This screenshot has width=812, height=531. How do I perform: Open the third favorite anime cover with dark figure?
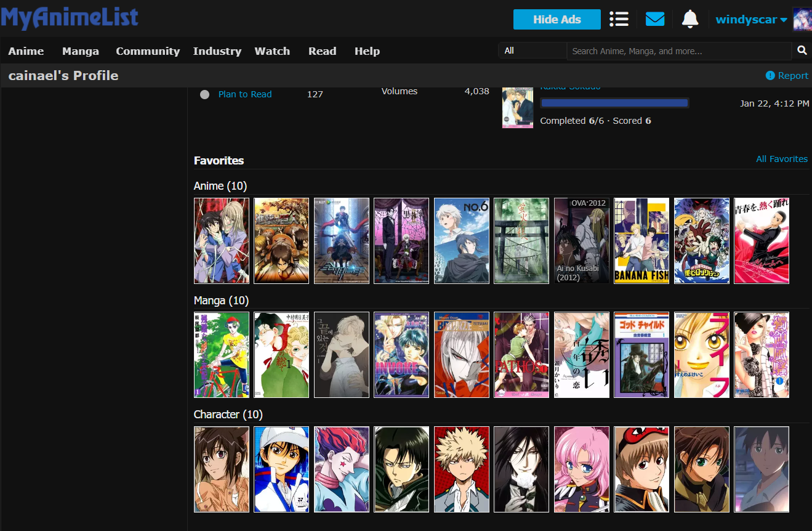pyautogui.click(x=342, y=240)
